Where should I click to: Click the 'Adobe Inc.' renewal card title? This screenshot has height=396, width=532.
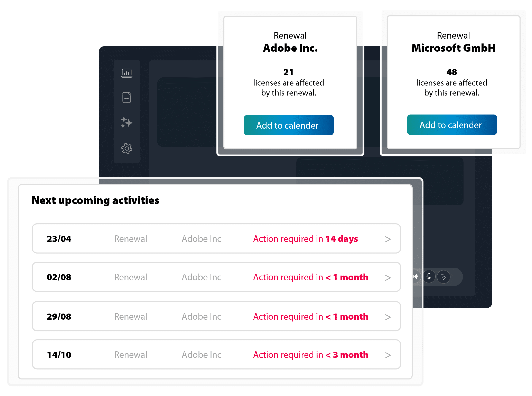point(290,48)
